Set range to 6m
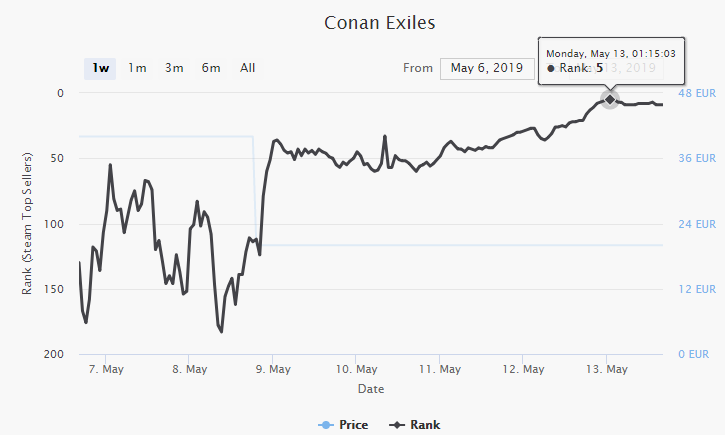 [x=211, y=68]
